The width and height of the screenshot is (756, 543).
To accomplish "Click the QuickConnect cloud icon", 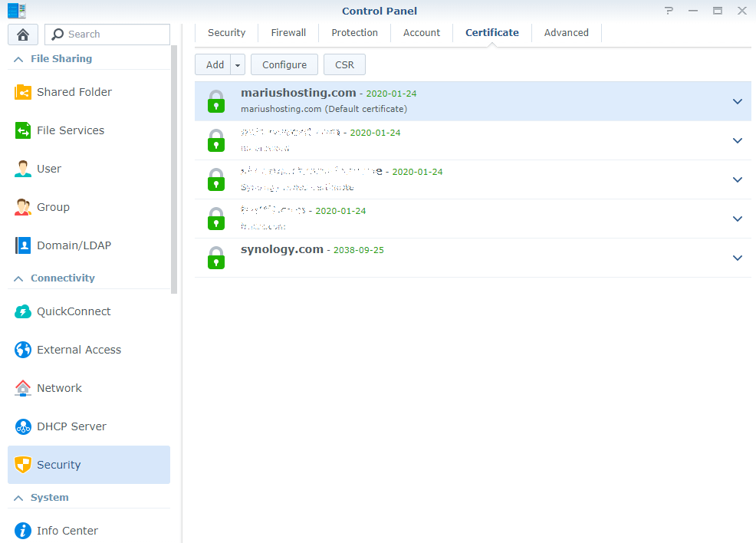I will click(23, 311).
